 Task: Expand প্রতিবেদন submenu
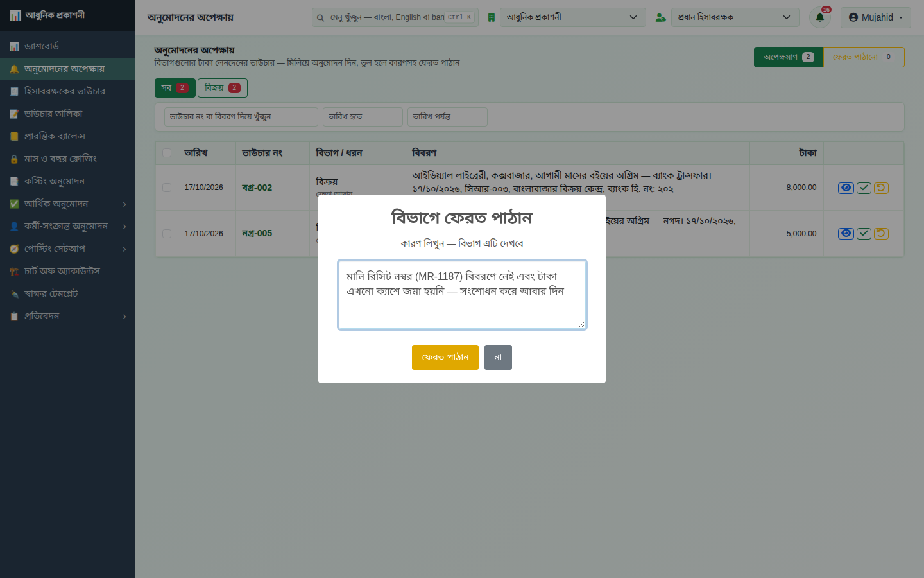click(x=67, y=316)
